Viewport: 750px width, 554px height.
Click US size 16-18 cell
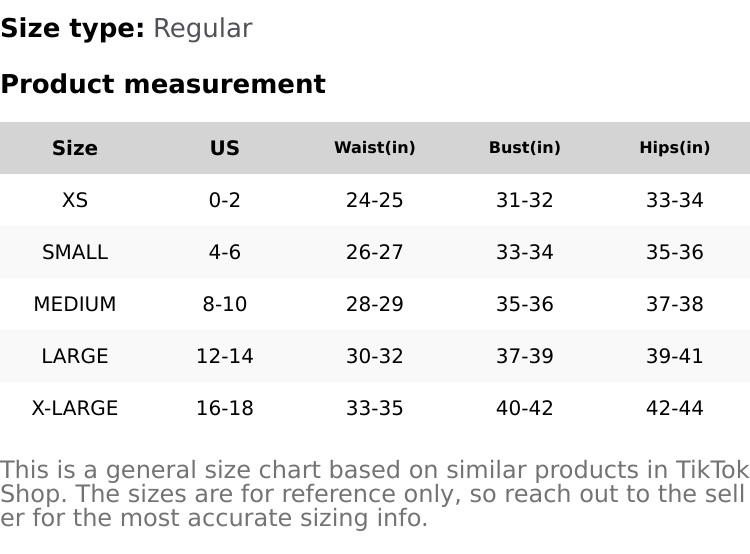coord(225,408)
